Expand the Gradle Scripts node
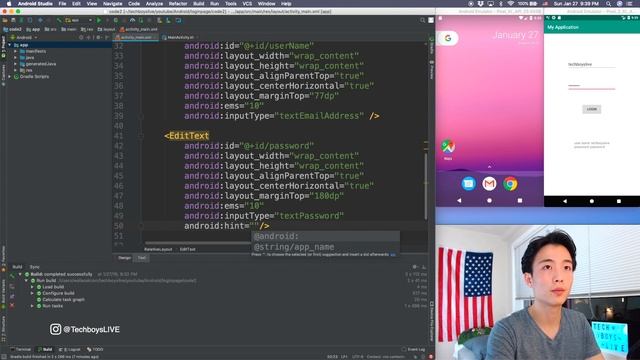The width and height of the screenshot is (640, 360). (10, 77)
